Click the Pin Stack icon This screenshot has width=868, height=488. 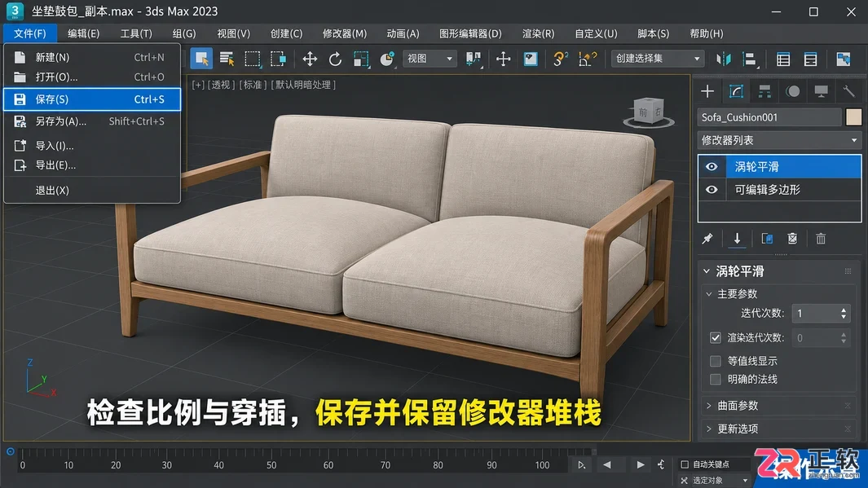point(707,239)
